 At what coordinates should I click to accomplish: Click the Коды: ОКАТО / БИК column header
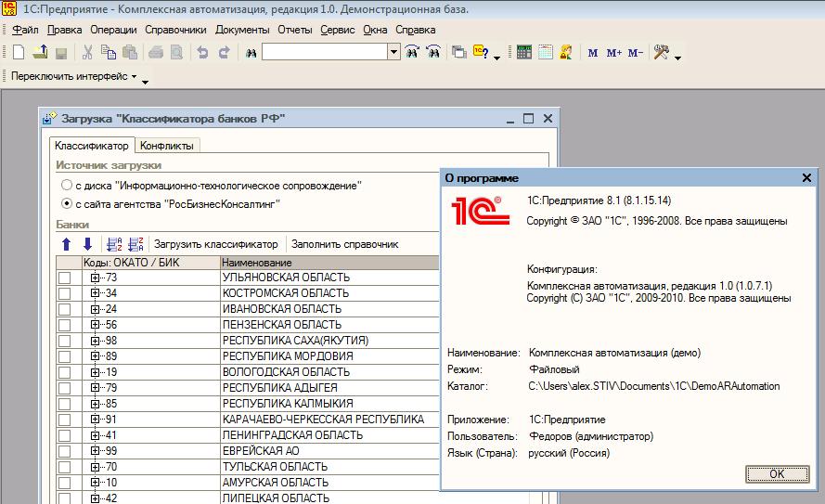150,263
